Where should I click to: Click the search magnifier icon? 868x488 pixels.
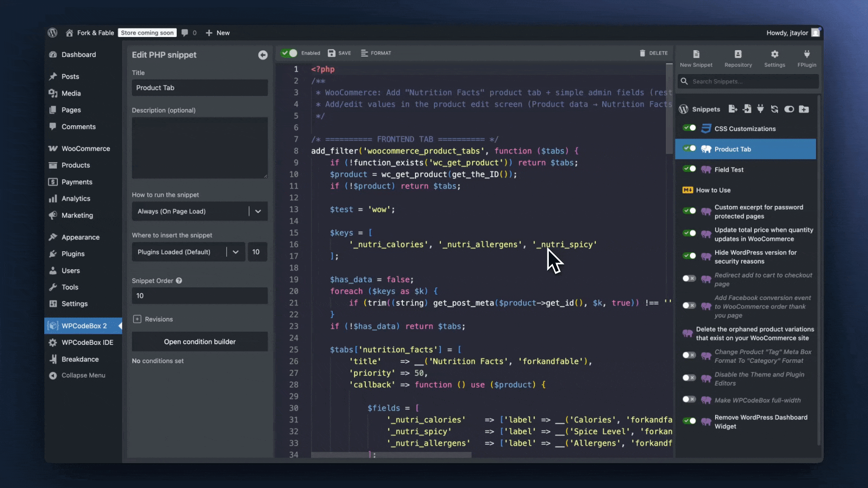point(684,81)
